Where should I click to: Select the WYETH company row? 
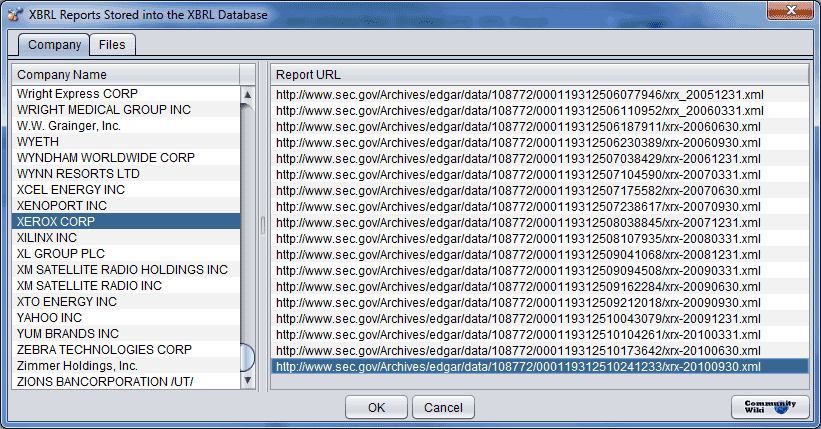point(126,141)
